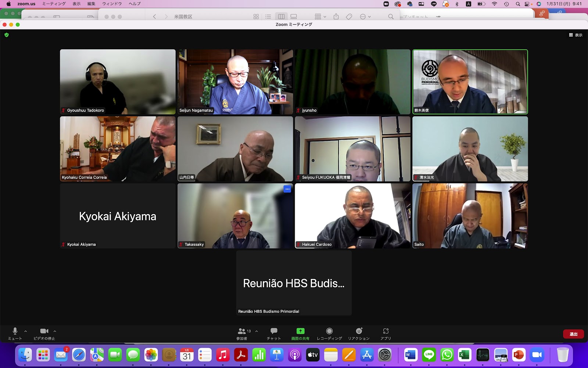
Task: Open Finder action menu with ellipsis
Action: [365, 17]
